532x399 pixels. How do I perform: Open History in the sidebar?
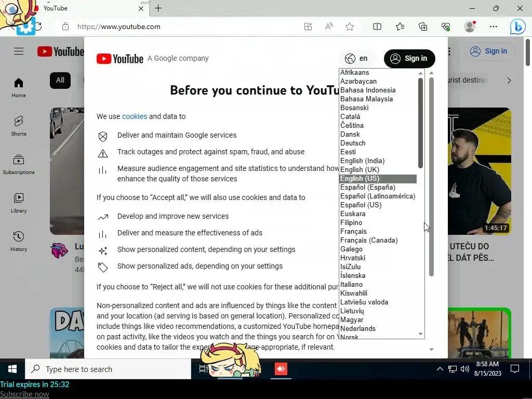(x=19, y=241)
